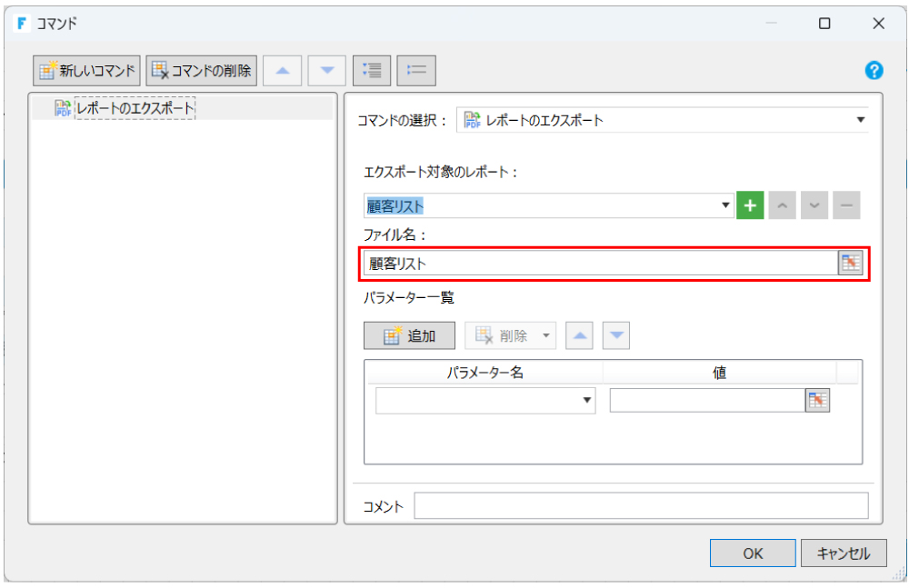Click green plus to add report
The height and width of the screenshot is (588, 909).
[750, 205]
